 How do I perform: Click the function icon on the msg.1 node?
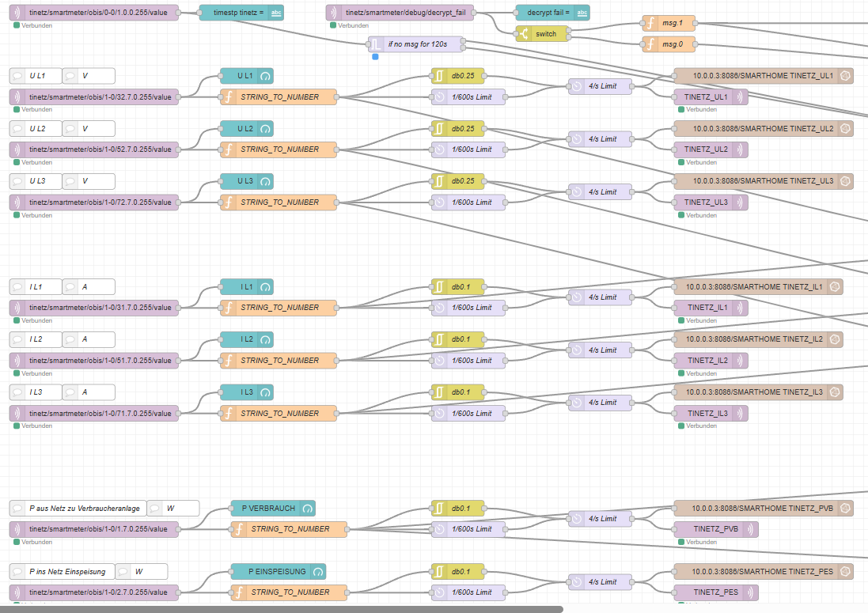(x=649, y=24)
